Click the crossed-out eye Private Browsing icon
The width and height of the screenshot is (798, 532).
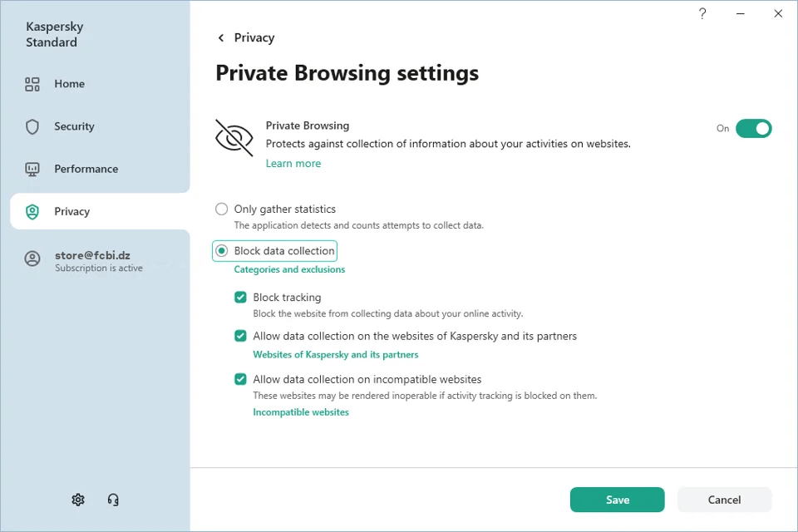pyautogui.click(x=234, y=137)
